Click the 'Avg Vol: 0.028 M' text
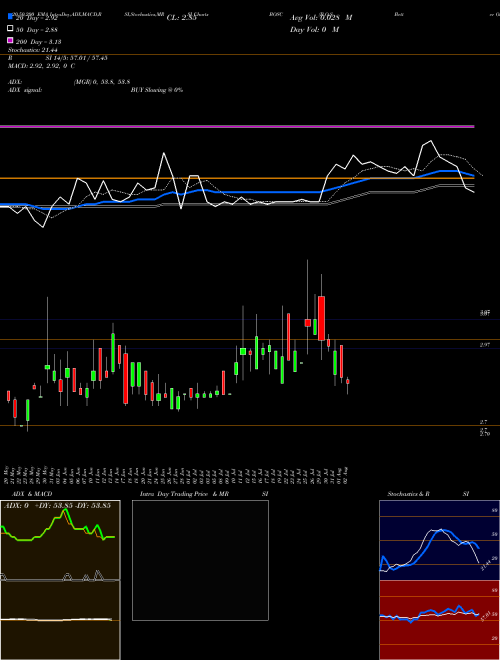Screen dimensions: 500x660 [x=321, y=18]
